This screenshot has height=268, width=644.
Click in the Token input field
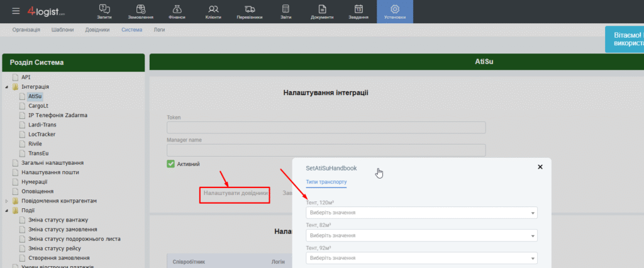coord(326,128)
